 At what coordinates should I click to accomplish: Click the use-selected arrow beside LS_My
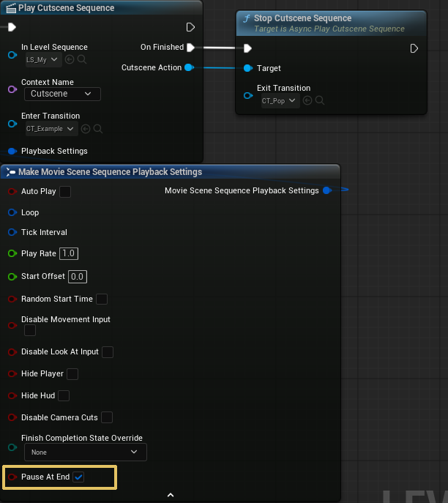pos(70,59)
